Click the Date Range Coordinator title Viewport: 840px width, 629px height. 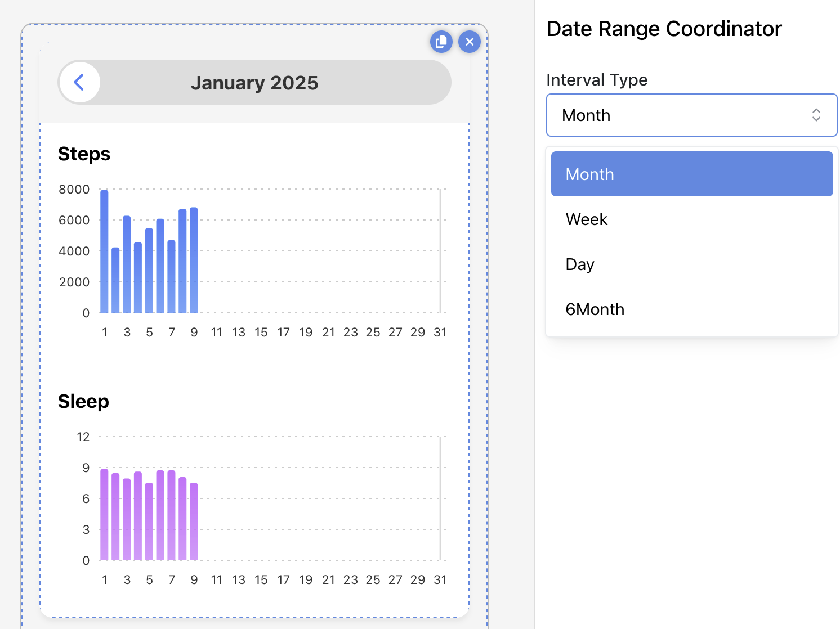664,29
